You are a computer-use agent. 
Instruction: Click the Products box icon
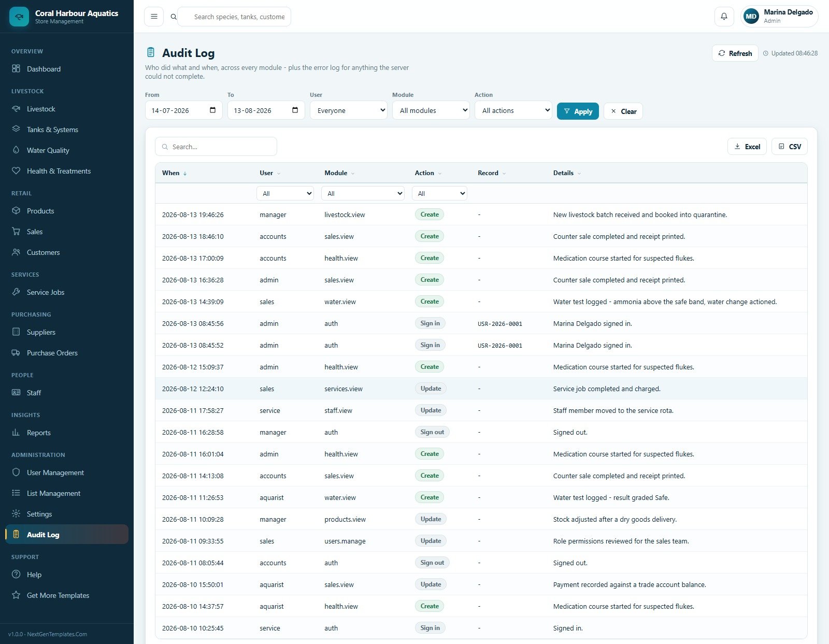click(x=16, y=211)
